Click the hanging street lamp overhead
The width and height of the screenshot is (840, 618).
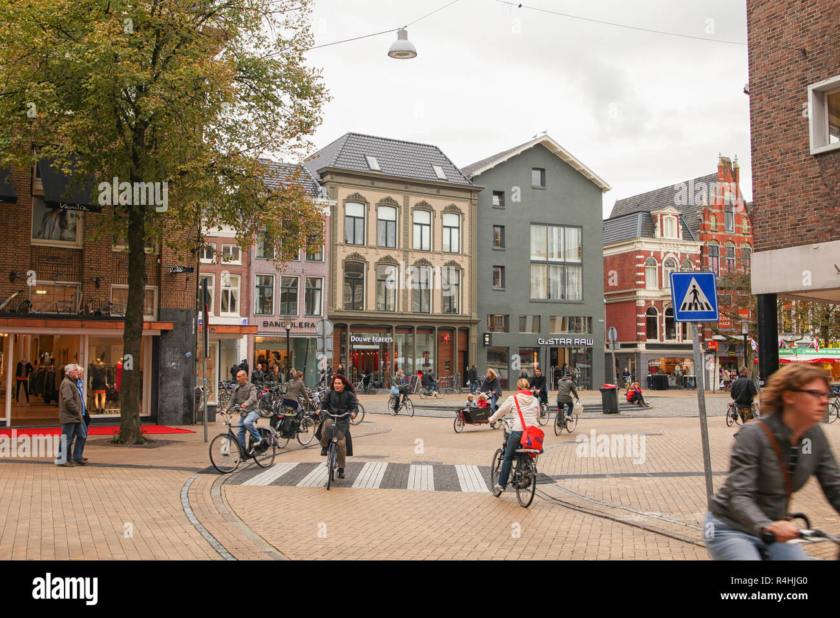coord(402,44)
